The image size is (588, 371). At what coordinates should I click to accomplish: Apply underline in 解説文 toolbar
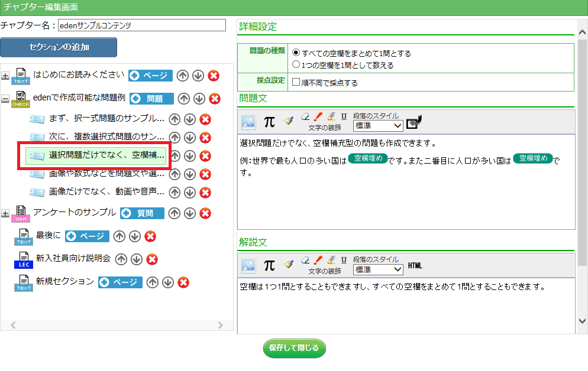pos(344,260)
